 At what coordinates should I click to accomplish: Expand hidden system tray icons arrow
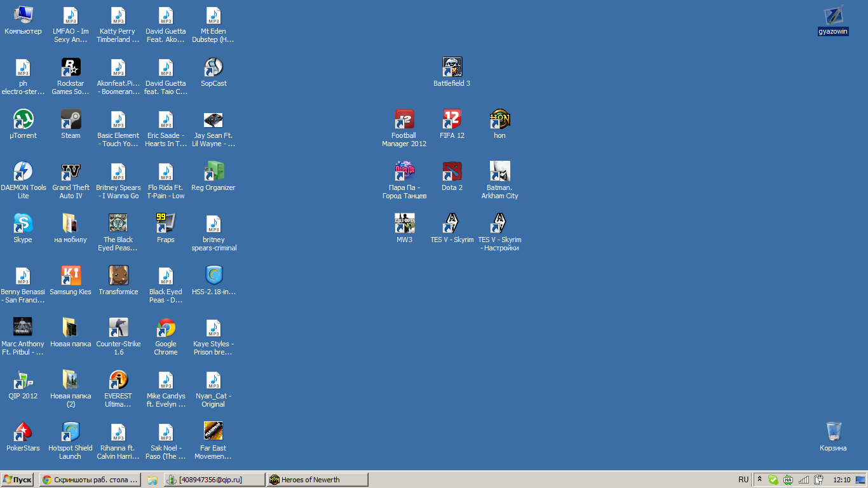tap(759, 480)
